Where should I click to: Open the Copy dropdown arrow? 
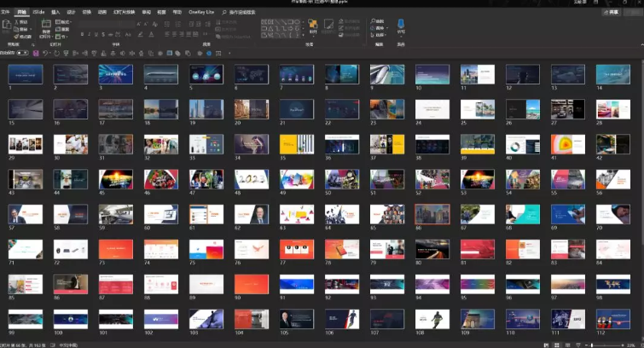tap(30, 29)
